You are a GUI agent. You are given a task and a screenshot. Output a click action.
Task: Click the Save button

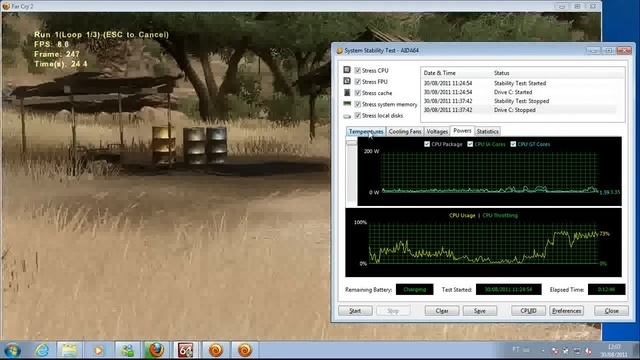(x=480, y=311)
